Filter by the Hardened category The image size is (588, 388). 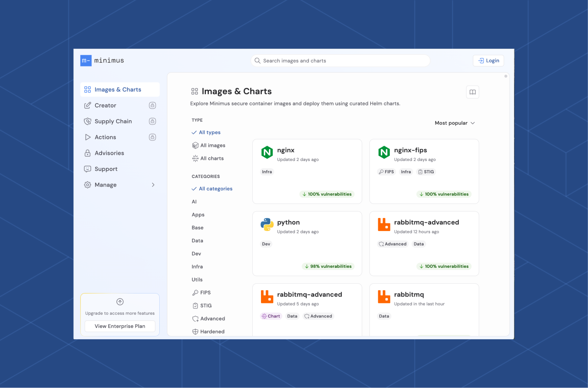tap(208, 332)
